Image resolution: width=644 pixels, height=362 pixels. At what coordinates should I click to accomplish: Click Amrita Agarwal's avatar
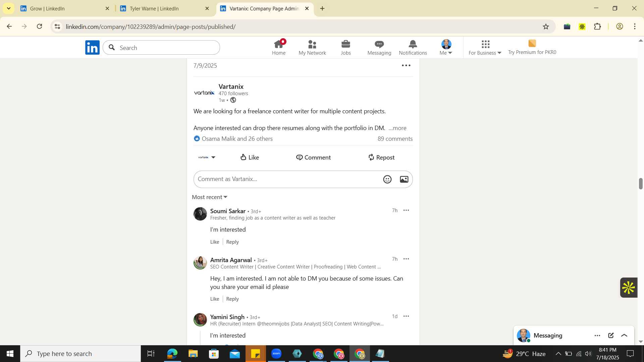coord(200,263)
